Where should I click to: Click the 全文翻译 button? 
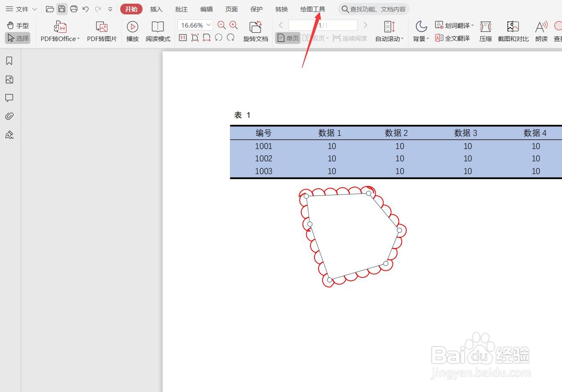tap(452, 38)
